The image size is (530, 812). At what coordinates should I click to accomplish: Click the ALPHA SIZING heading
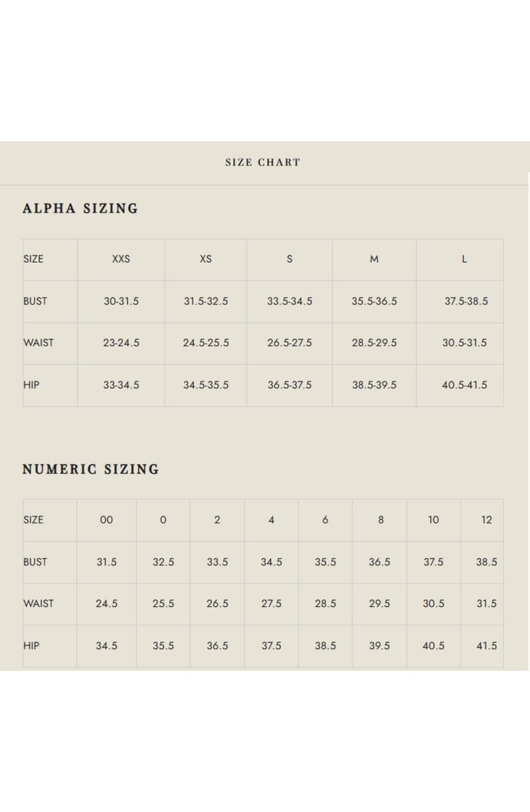pyautogui.click(x=80, y=208)
